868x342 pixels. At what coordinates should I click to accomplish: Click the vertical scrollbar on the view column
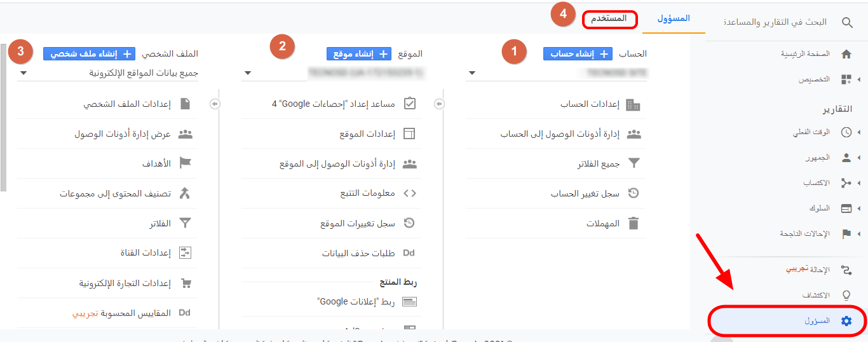pos(3,118)
